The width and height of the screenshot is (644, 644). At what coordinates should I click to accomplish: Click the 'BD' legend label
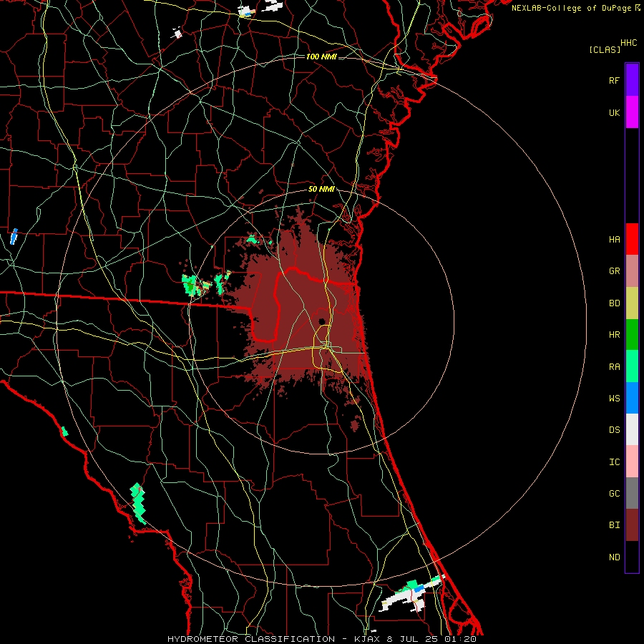pyautogui.click(x=614, y=303)
